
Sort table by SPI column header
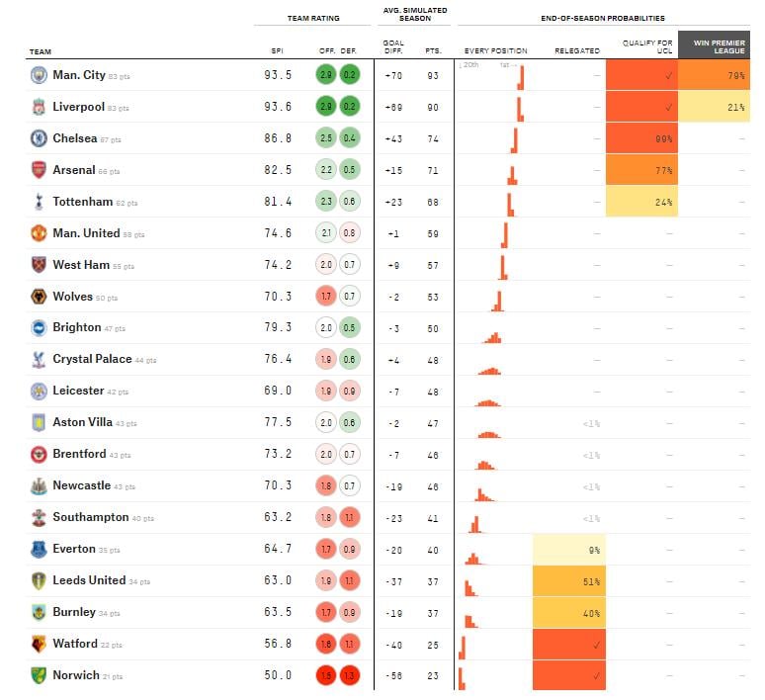coord(277,50)
